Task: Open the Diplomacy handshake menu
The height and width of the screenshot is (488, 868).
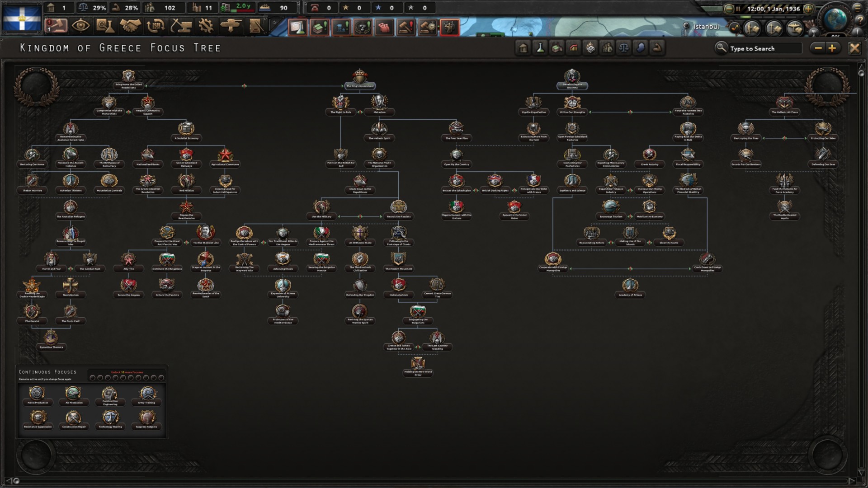Action: (130, 26)
